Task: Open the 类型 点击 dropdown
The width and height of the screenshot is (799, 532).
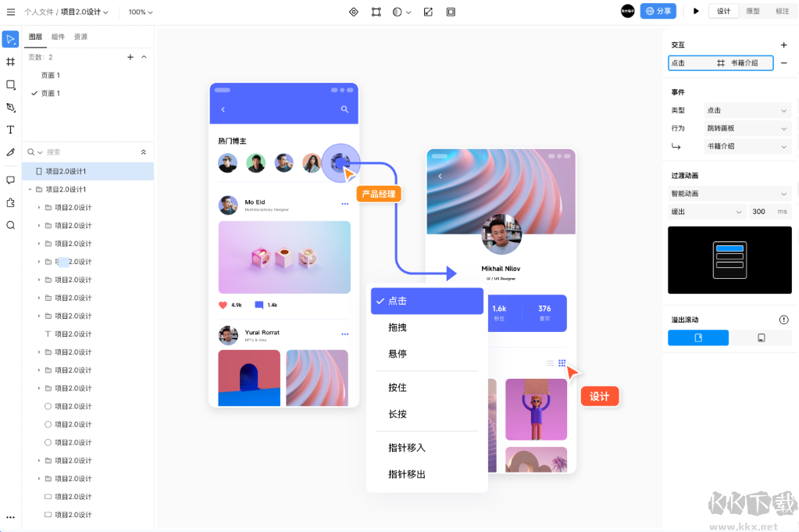Action: tap(747, 110)
